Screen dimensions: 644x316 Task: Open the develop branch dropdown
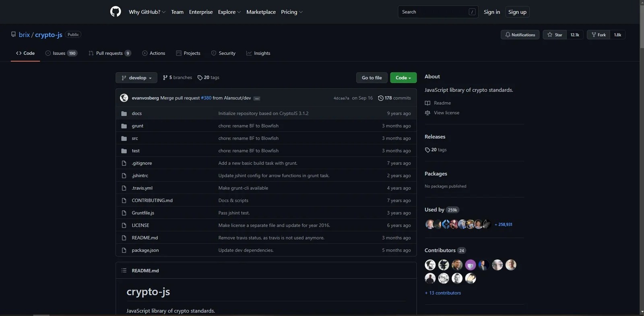pos(136,78)
